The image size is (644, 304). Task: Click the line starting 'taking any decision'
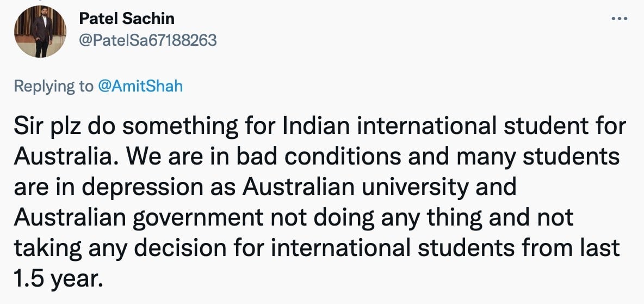click(x=316, y=248)
